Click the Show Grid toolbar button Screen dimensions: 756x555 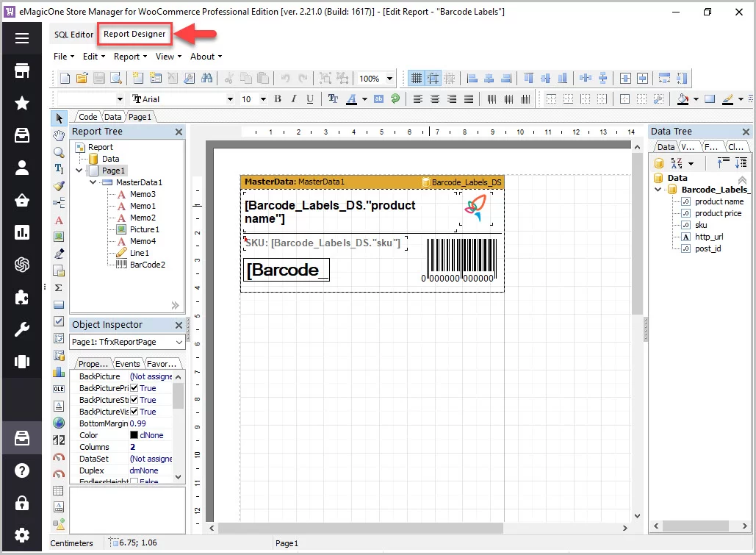[x=417, y=78]
